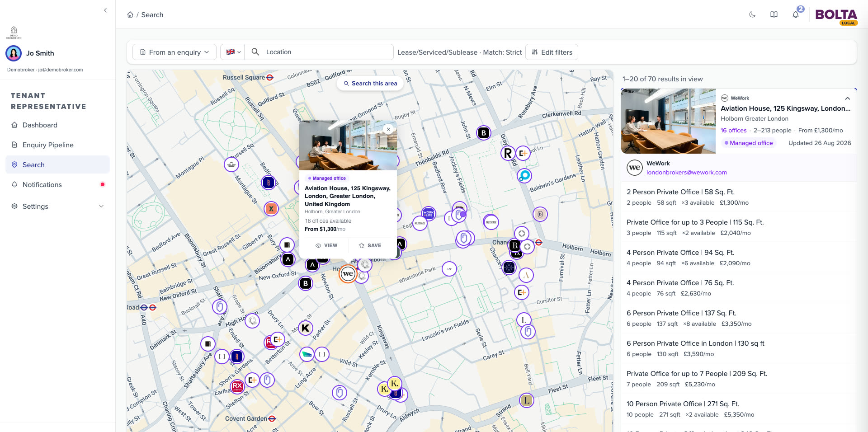Select the teal map marker near Betterton St
Screen dimensions: 868x432
[x=307, y=354]
